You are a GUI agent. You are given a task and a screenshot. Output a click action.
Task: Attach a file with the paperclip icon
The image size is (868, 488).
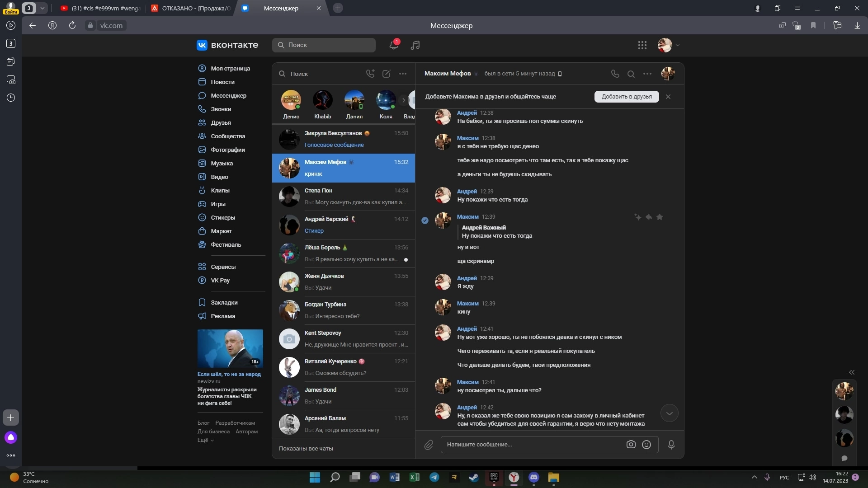429,445
